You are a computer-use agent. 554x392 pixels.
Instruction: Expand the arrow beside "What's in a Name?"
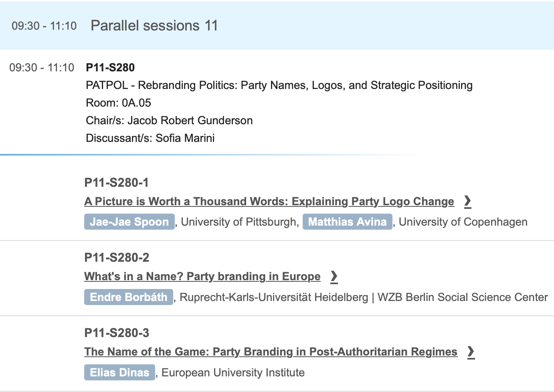(334, 277)
